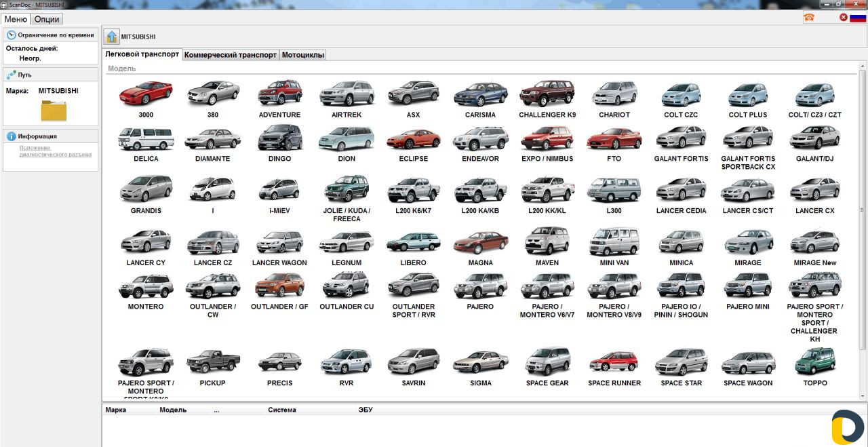Choose the ADVENTURE model car
868x447 pixels.
pos(279,94)
